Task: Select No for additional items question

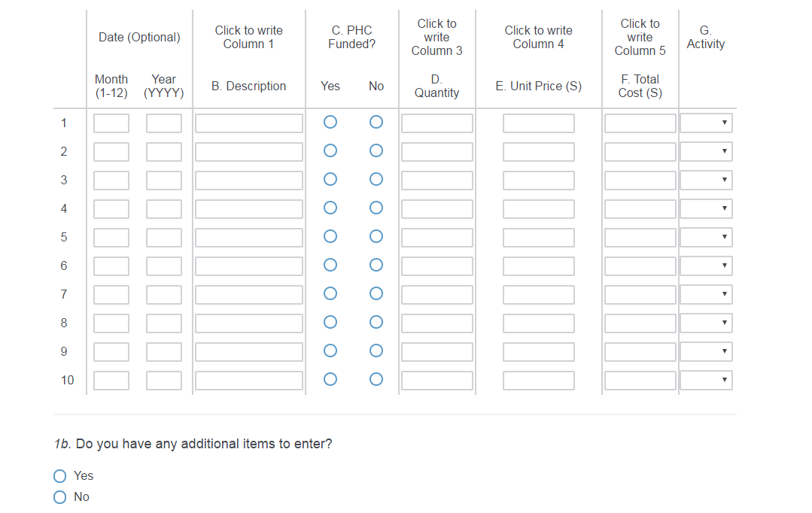Action: click(x=60, y=496)
